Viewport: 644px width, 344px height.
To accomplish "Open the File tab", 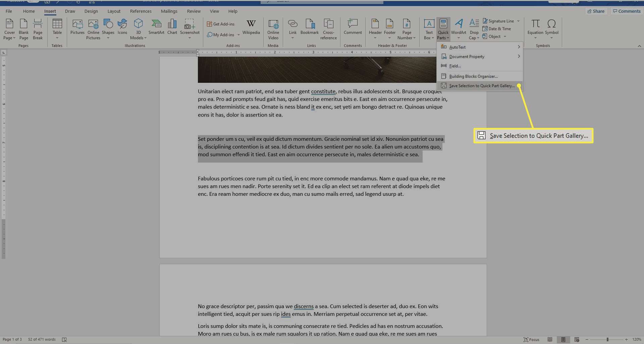I will point(9,11).
